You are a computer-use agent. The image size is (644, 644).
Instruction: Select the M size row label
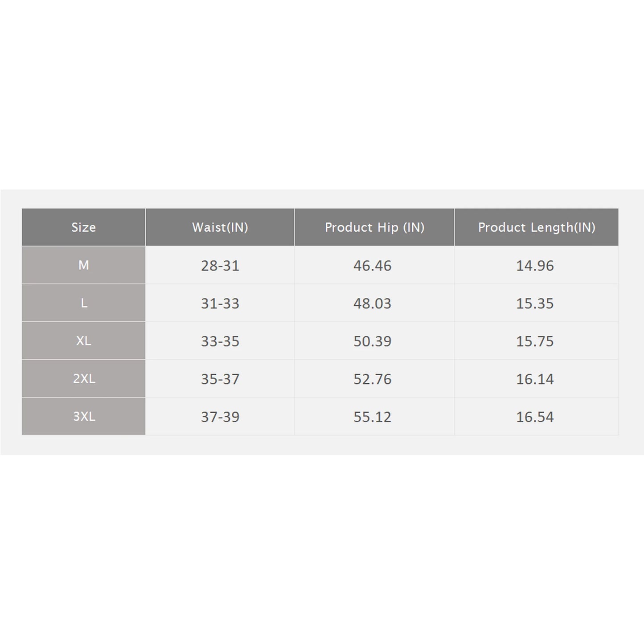tap(84, 265)
